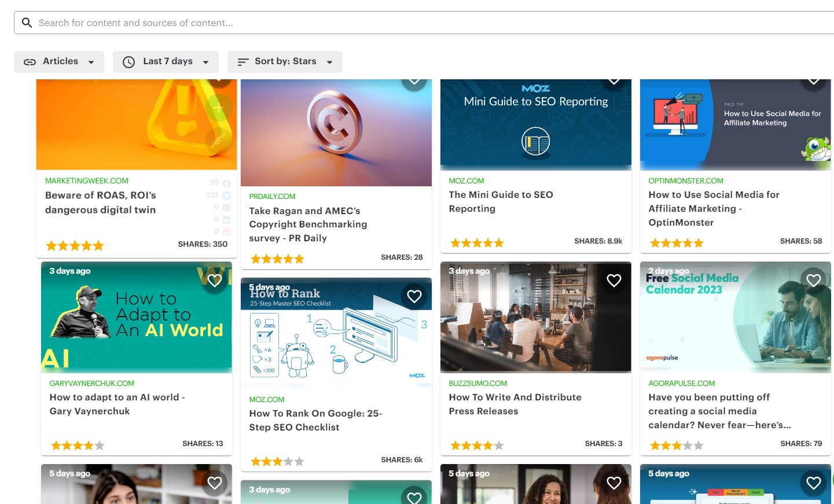Click the Free Social Media Calendar 2023 thumbnail
Image resolution: width=834 pixels, height=504 pixels.
tap(735, 317)
